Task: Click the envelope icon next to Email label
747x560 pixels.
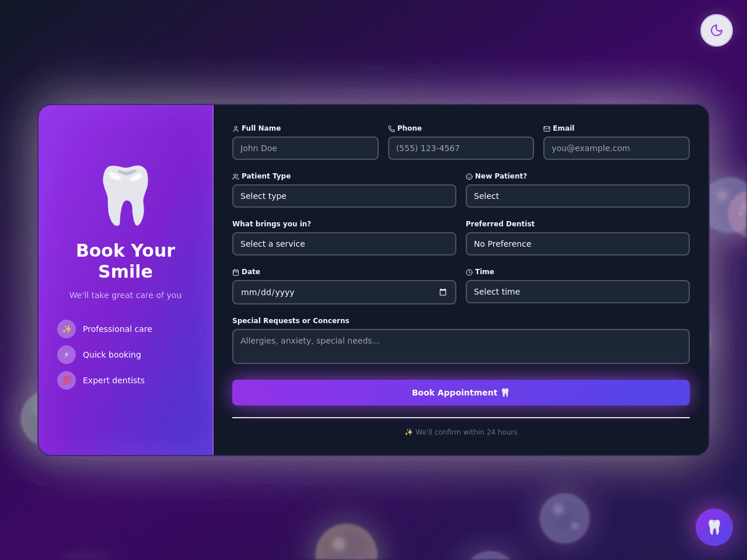Action: (547, 129)
